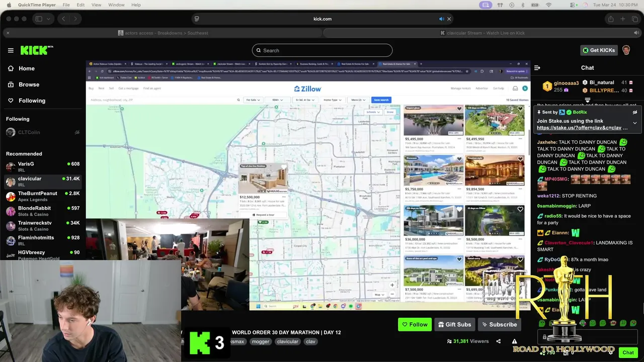644x362 pixels.
Task: Click the Kick search field
Action: click(x=322, y=50)
